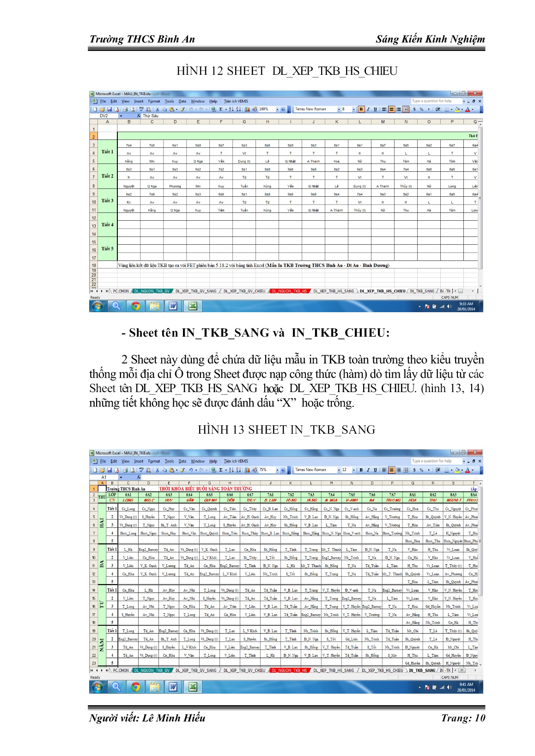The image size is (535, 756).
Task: Toggle Center alignment in the upper Excel window
Action: pos(392,109)
